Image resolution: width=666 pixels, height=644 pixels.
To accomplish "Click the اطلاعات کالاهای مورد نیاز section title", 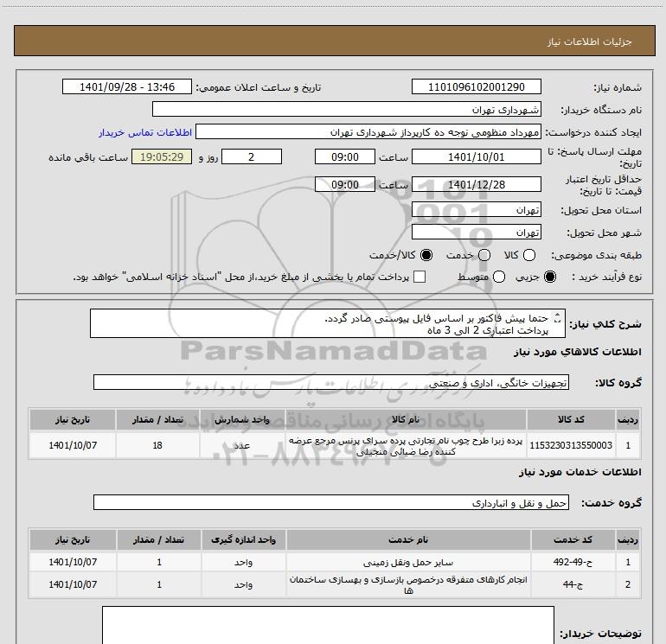I will [x=577, y=352].
